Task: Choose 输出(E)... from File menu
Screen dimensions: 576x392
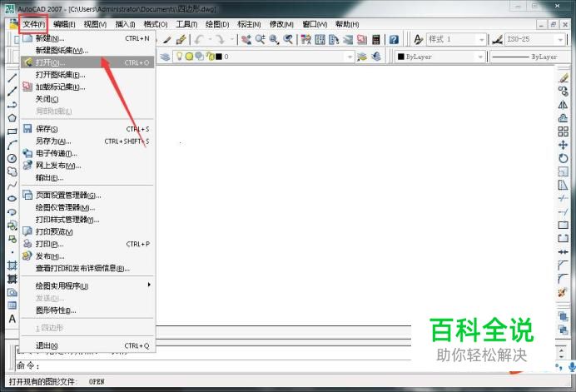Action: coord(87,178)
